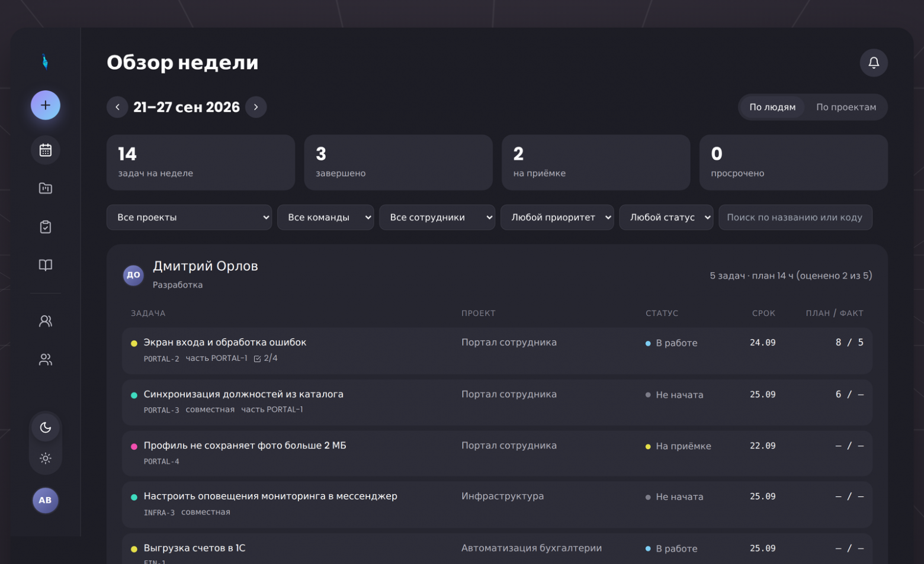The width and height of the screenshot is (924, 564).
Task: Open task "Выгрузка счетов в 1С"
Action: [x=194, y=548]
